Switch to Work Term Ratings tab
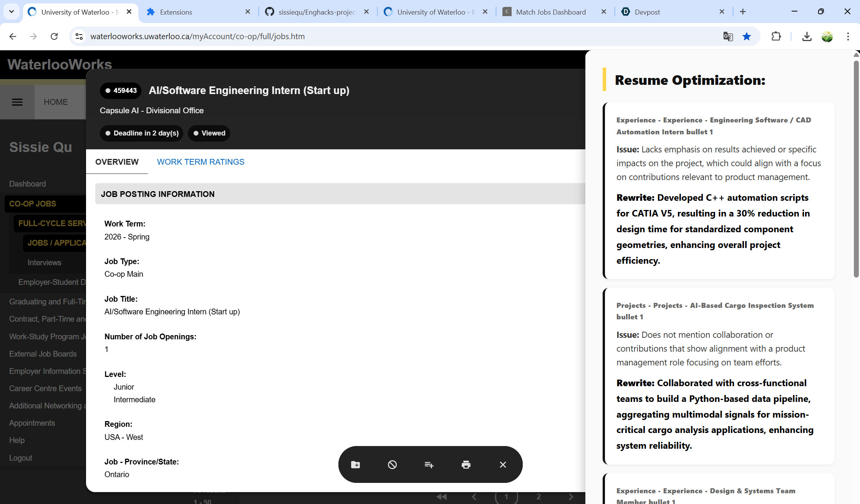The image size is (860, 504). click(201, 162)
